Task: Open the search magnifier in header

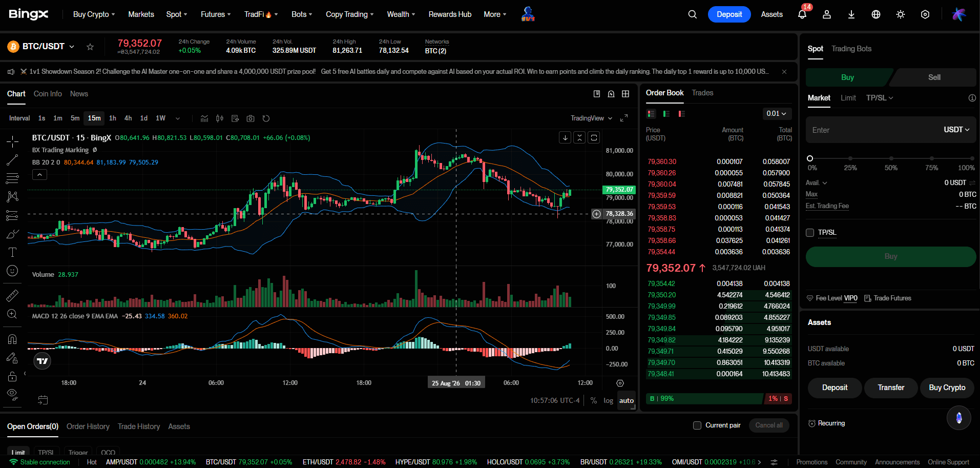Action: [x=692, y=14]
